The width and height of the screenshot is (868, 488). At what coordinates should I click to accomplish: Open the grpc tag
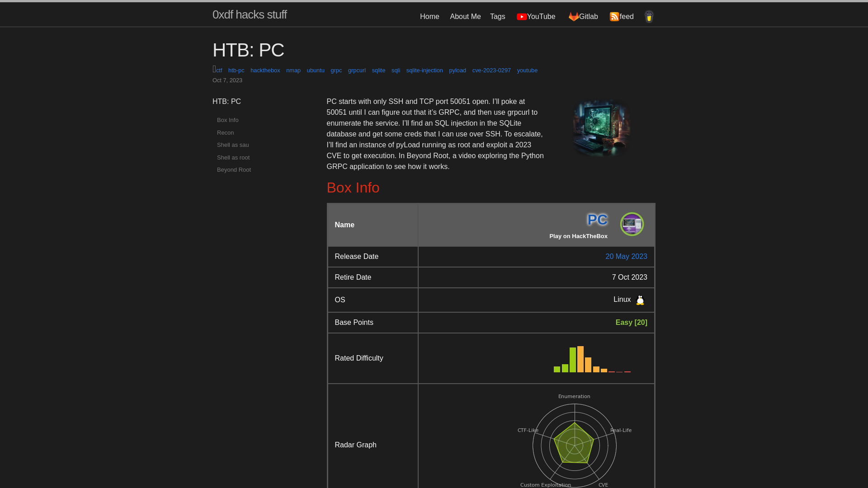[336, 70]
